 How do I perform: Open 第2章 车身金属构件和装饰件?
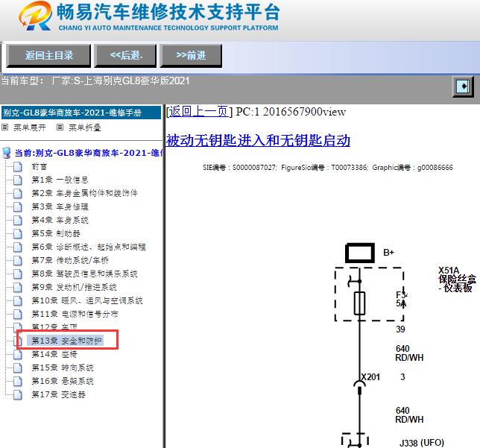tap(84, 193)
